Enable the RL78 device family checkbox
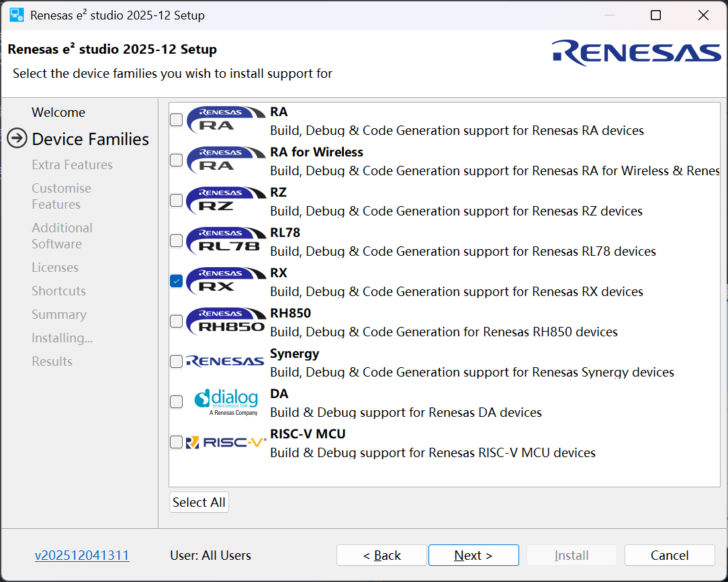The height and width of the screenshot is (582, 728). pyautogui.click(x=177, y=241)
